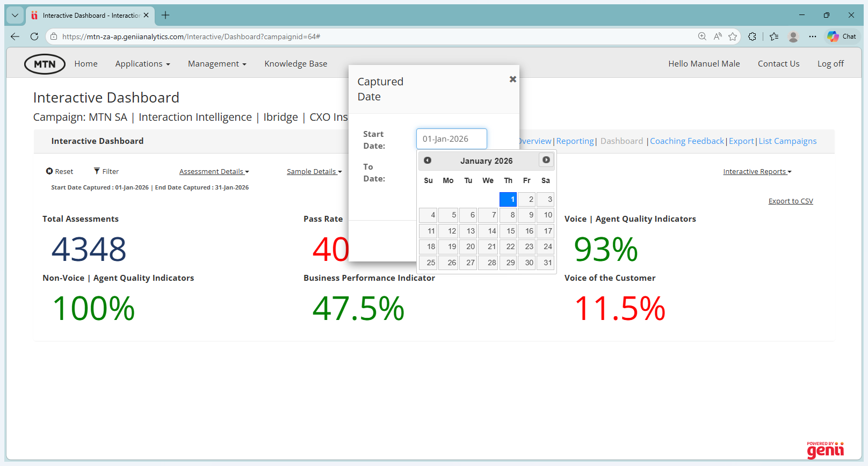Add page to browser favorites star
Image resolution: width=868 pixels, height=466 pixels.
tap(733, 37)
